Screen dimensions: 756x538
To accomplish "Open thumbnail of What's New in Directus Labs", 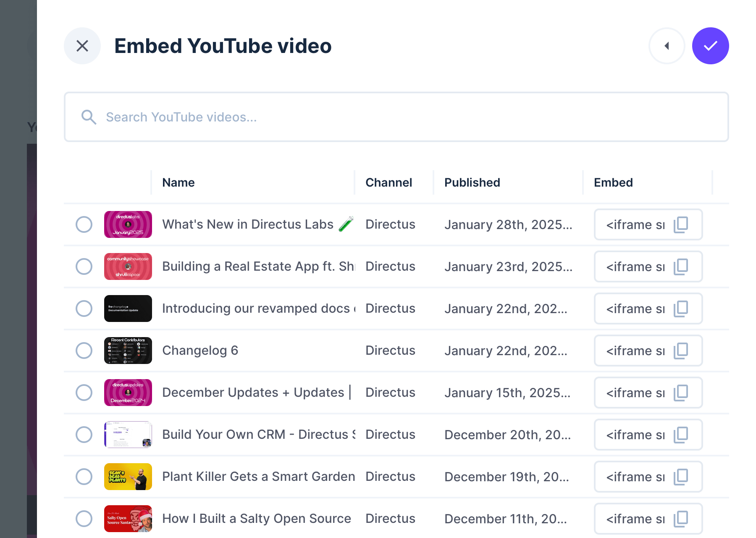I will coord(128,224).
